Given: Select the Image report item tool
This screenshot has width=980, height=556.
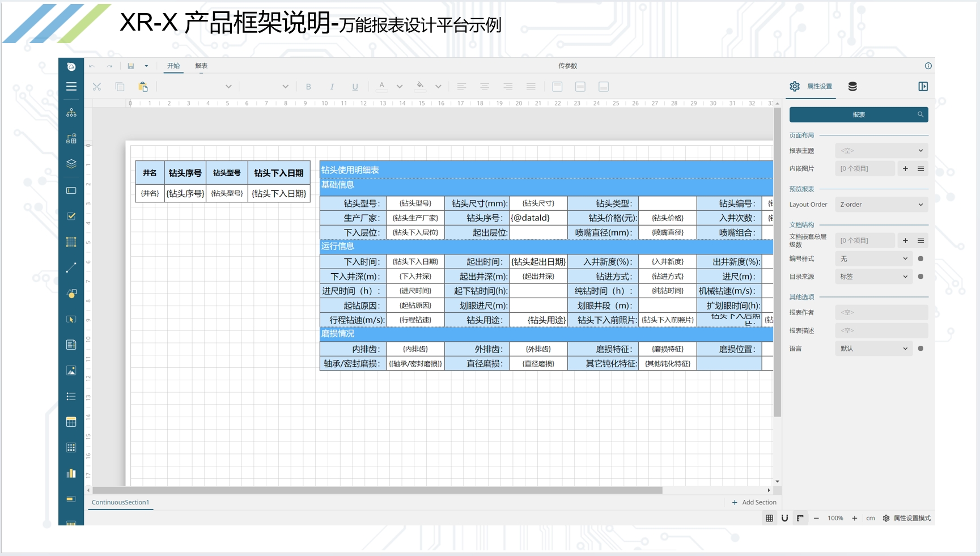Looking at the screenshot, I should click(x=71, y=371).
